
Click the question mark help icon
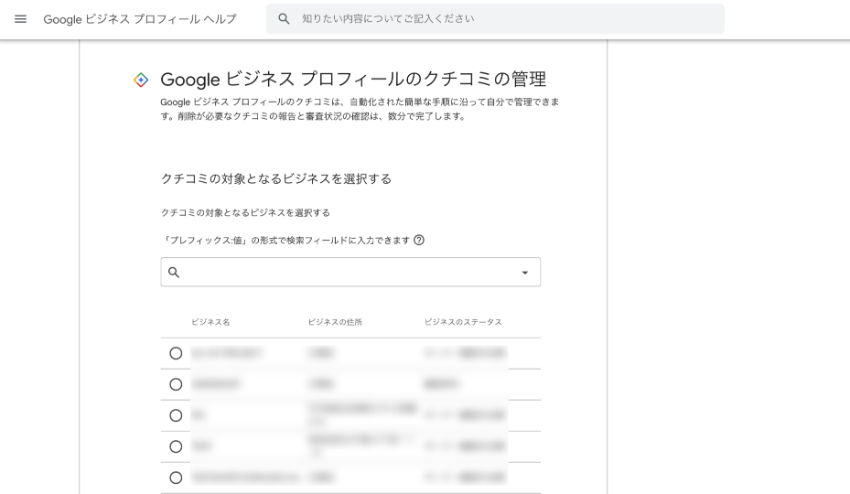(x=419, y=240)
